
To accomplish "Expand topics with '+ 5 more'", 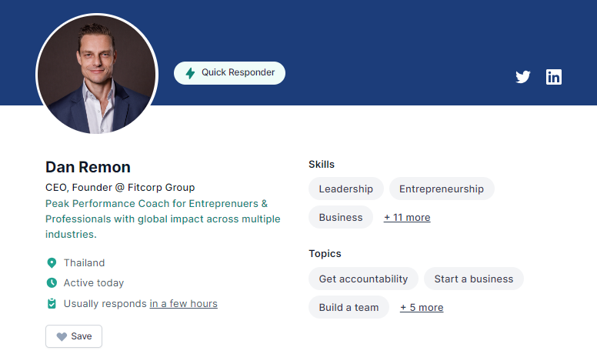I will coord(422,307).
